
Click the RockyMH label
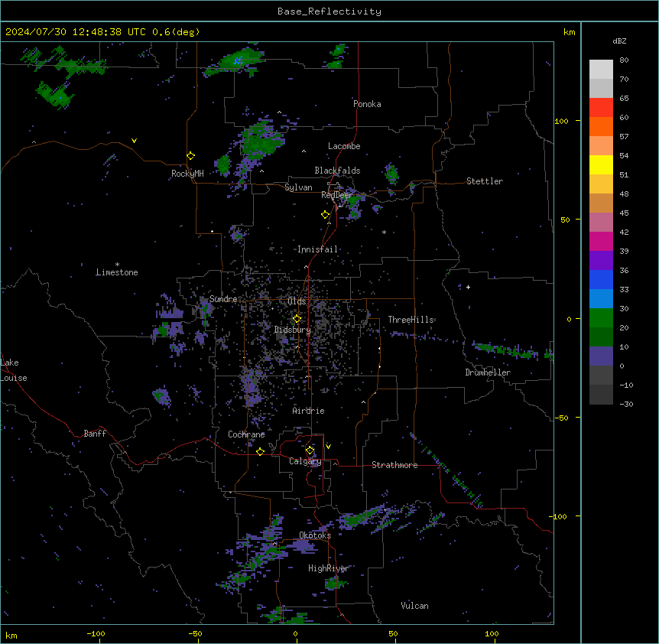[187, 174]
